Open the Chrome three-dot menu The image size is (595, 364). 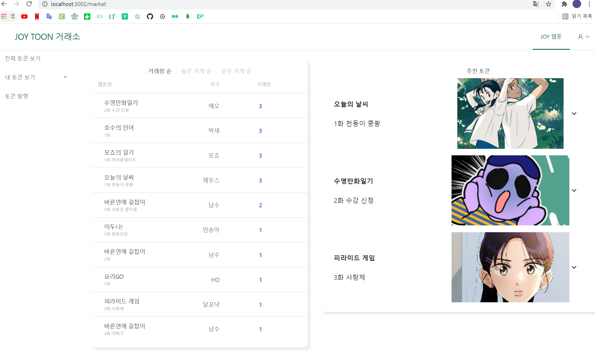(589, 4)
